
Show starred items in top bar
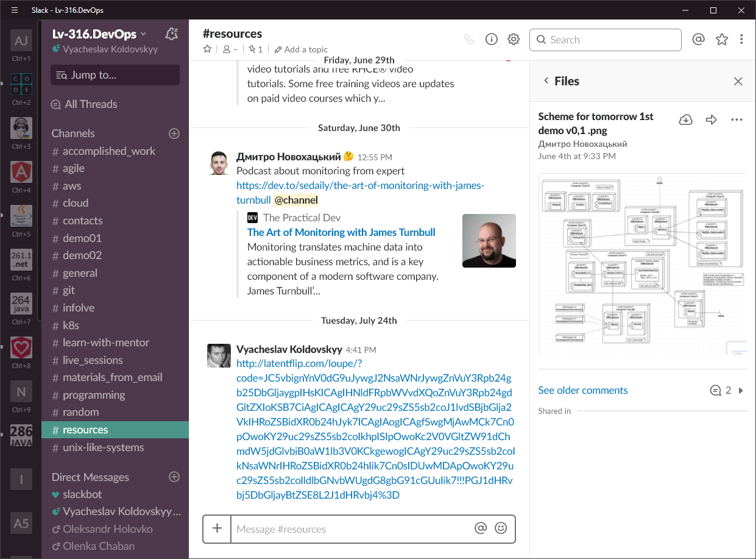click(722, 39)
